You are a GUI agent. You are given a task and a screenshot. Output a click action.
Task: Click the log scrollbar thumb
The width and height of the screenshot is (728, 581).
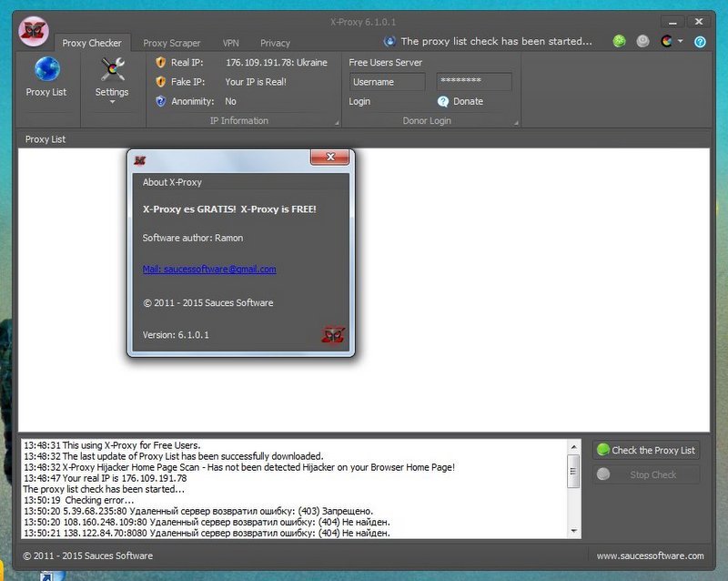click(x=574, y=472)
